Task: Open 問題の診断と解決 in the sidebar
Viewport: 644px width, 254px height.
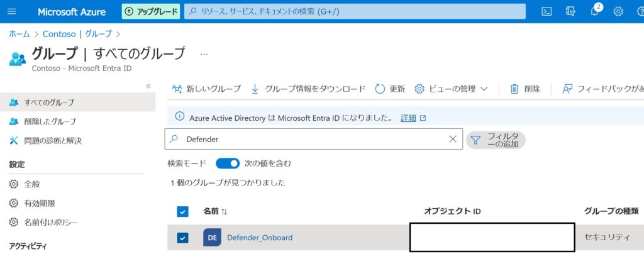Action: pyautogui.click(x=53, y=140)
